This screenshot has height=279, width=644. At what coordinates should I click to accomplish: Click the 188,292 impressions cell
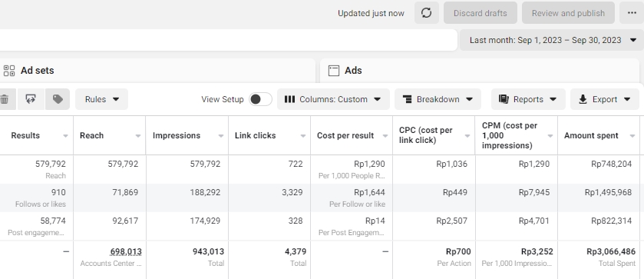click(205, 192)
